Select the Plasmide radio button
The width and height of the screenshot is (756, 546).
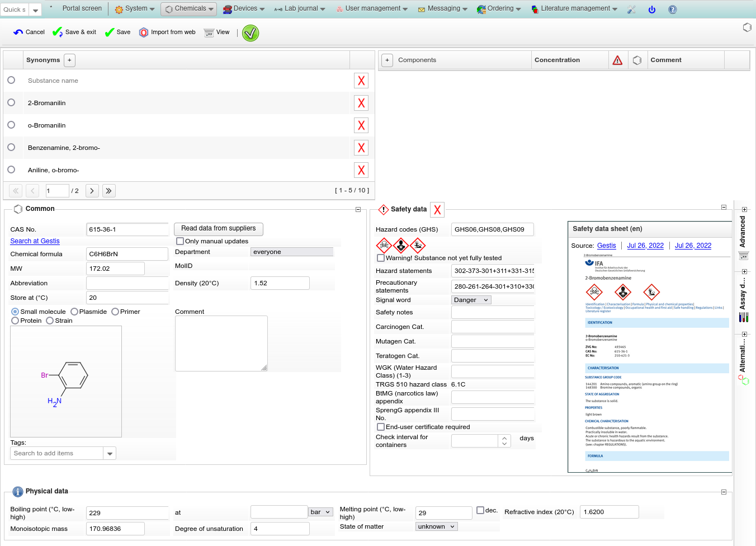(x=74, y=312)
